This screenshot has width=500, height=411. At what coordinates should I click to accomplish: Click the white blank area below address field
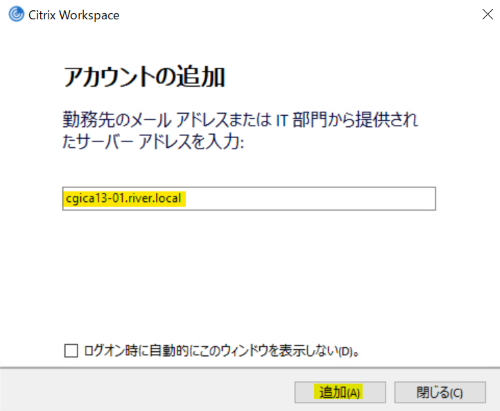[x=249, y=273]
